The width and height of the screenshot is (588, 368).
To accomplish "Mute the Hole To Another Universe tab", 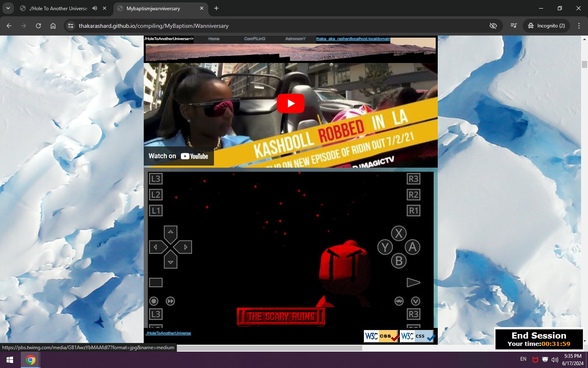I will [95, 8].
